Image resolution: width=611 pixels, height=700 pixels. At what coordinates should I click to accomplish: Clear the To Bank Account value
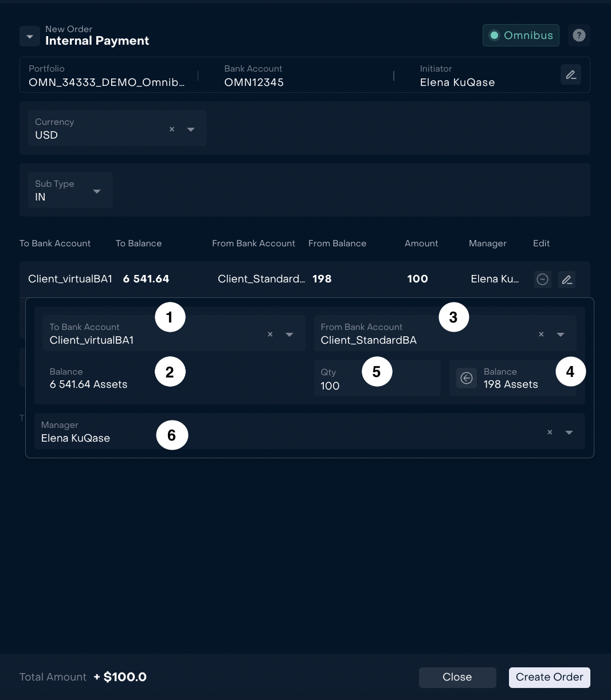(270, 335)
